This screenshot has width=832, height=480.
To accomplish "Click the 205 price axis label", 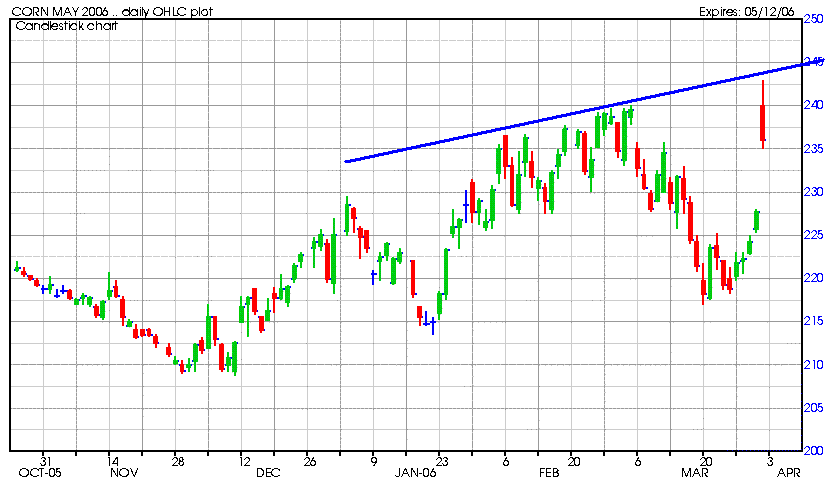I will [x=814, y=407].
